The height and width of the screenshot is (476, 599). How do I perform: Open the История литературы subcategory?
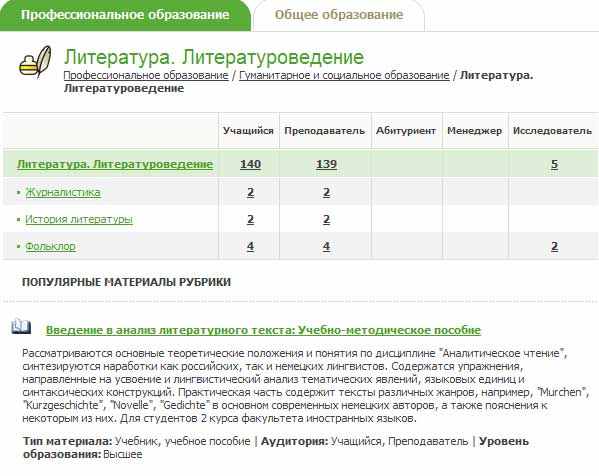point(79,219)
